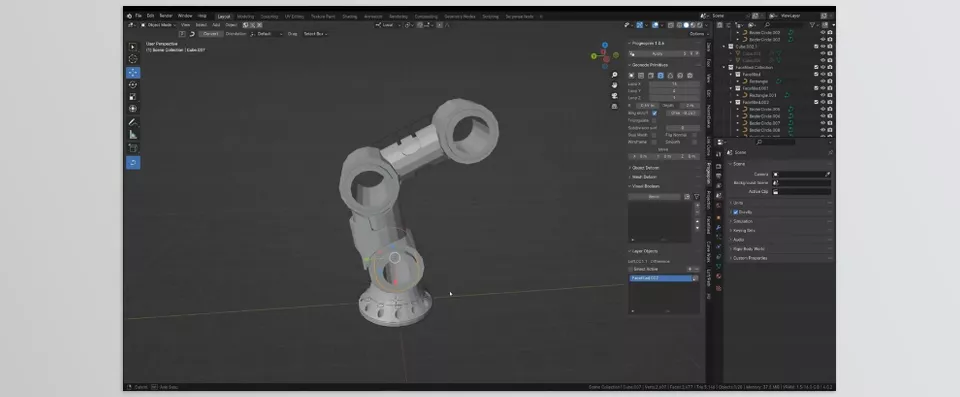Click the zoom magnifier viewport icon
The height and width of the screenshot is (397, 960).
(614, 75)
